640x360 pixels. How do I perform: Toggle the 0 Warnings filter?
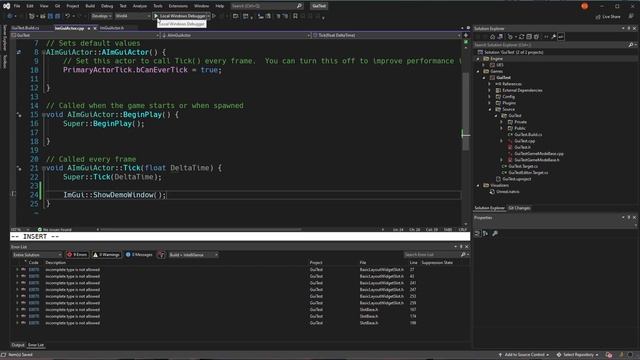tap(107, 255)
